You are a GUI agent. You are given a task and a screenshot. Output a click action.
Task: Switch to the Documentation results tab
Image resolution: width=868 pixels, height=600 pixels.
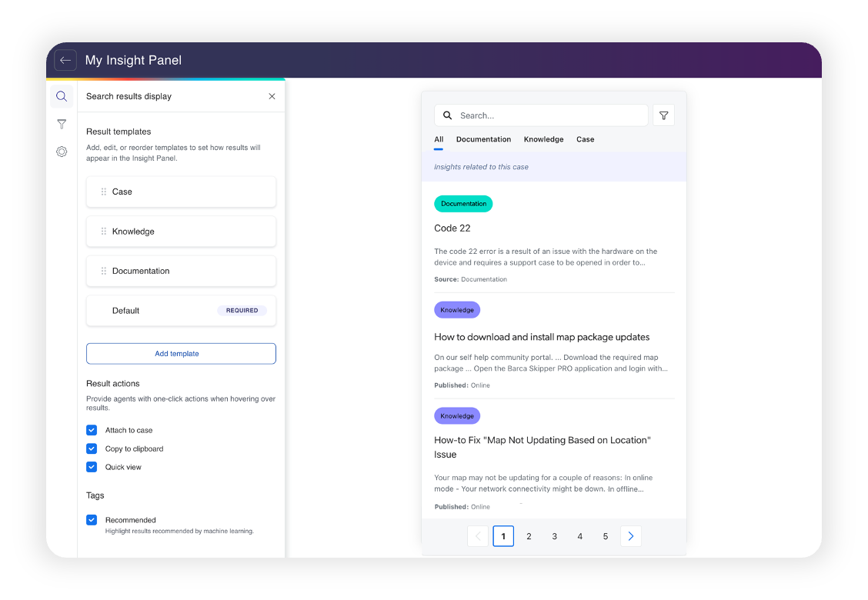483,139
